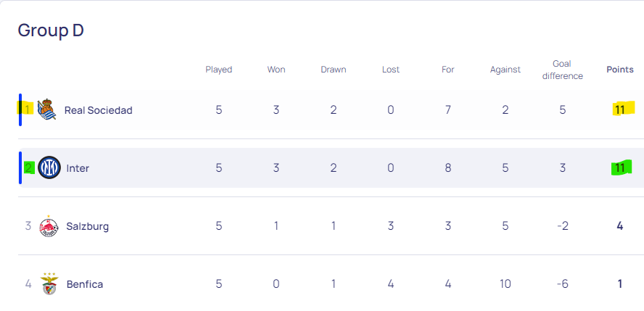Screen dimensions: 644x311
Task: Open the Salzburg team page
Action: 88,226
